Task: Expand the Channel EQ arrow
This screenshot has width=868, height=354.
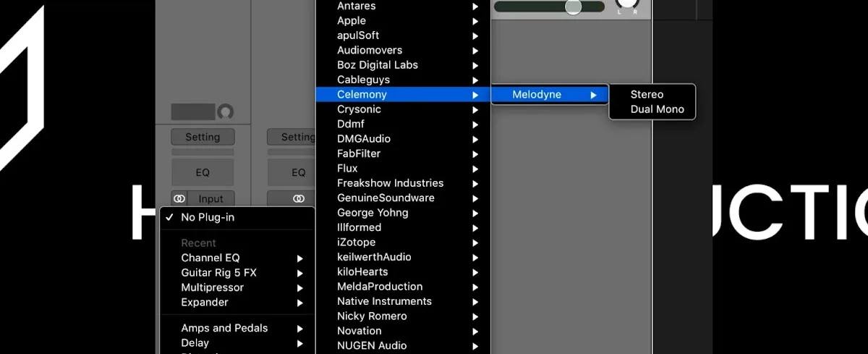Action: click(x=299, y=258)
